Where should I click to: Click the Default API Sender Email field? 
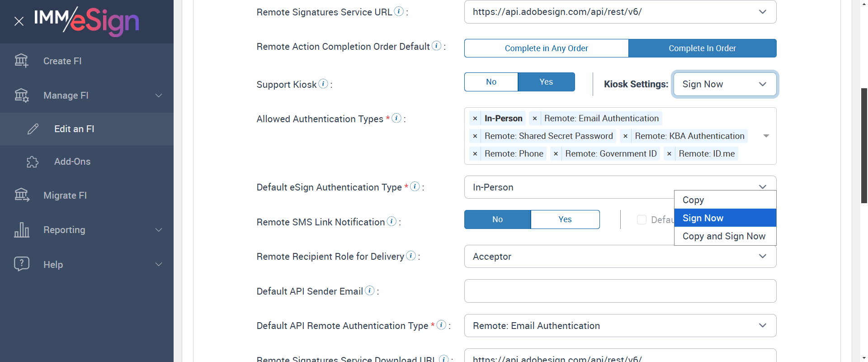tap(620, 291)
